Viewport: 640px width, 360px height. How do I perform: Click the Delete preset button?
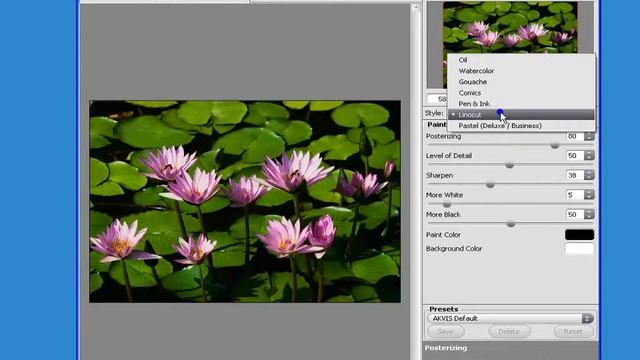coord(509,331)
